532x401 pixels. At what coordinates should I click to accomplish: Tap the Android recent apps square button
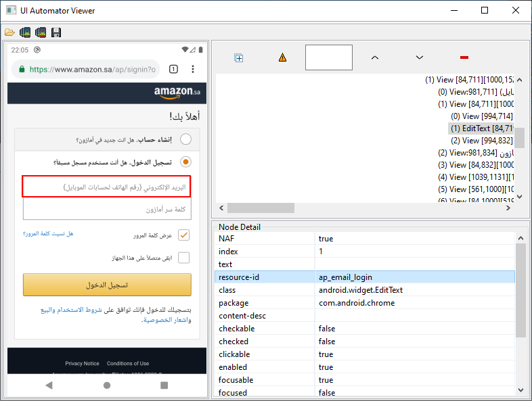164,385
